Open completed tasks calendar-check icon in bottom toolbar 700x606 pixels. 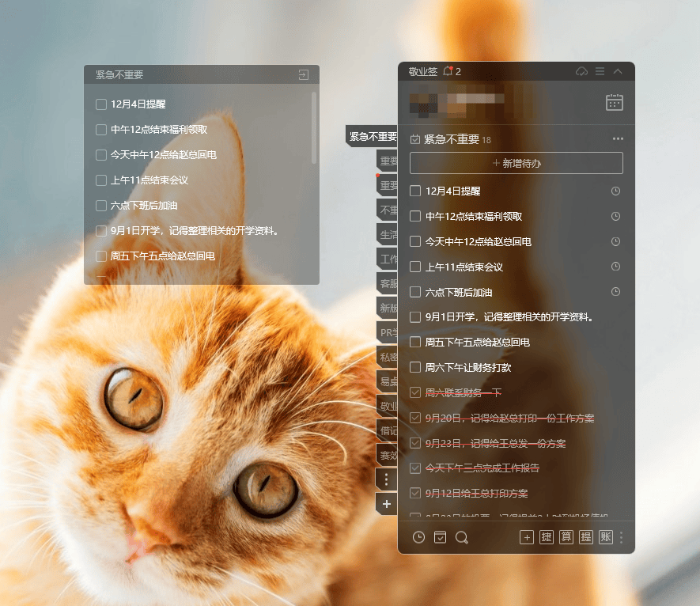441,537
